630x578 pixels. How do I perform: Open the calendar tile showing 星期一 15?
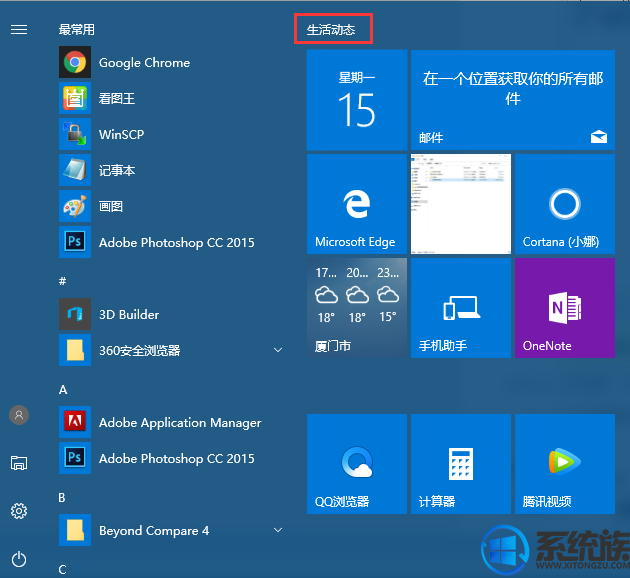coord(357,100)
